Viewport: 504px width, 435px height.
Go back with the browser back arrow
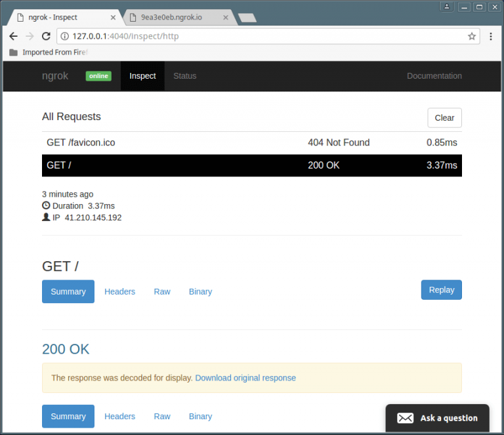[13, 36]
